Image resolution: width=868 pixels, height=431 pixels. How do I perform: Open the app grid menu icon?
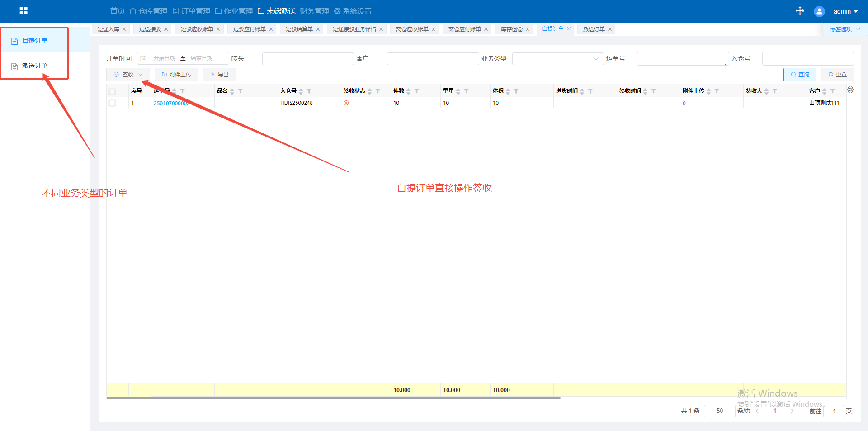[x=24, y=11]
